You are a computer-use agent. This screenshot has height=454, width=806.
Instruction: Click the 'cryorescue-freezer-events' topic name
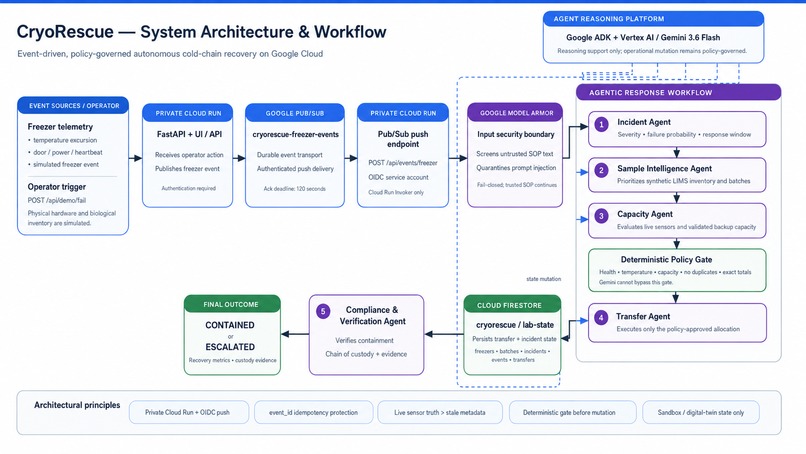[296, 134]
